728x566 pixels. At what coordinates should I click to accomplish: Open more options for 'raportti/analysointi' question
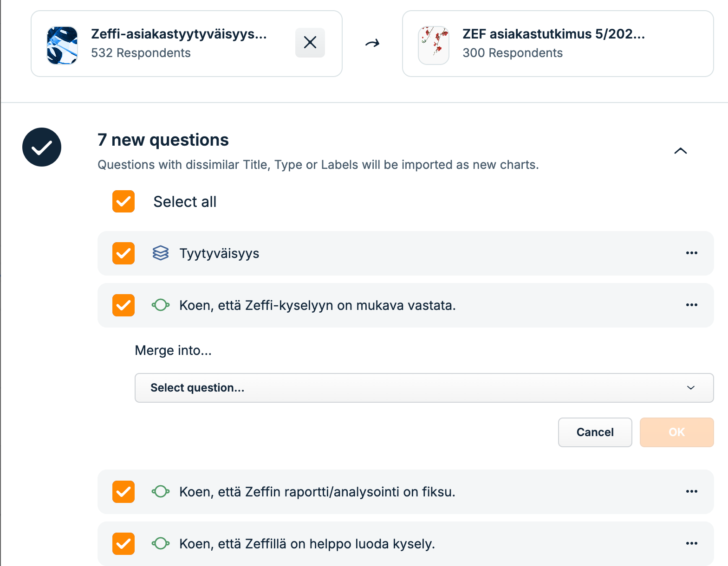692,491
